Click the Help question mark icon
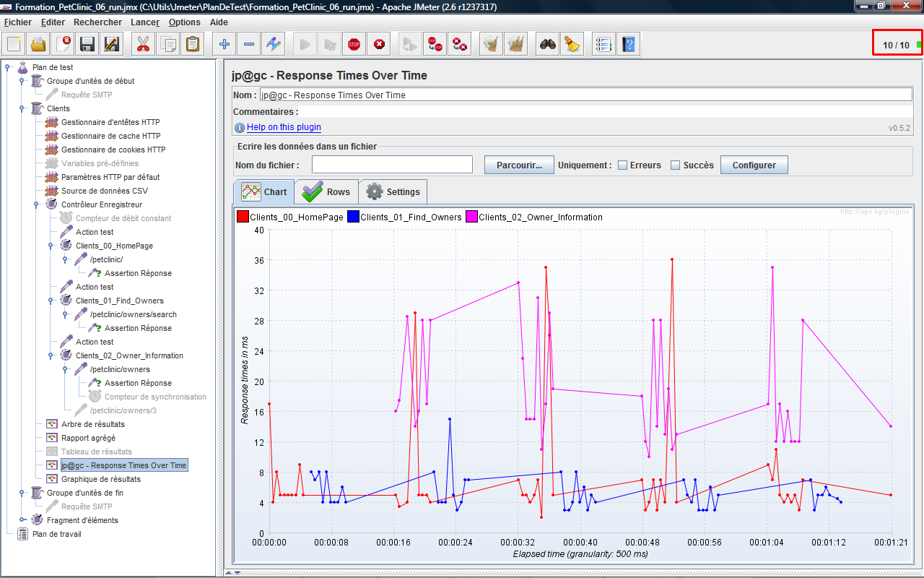Image resolution: width=924 pixels, height=578 pixels. click(629, 45)
